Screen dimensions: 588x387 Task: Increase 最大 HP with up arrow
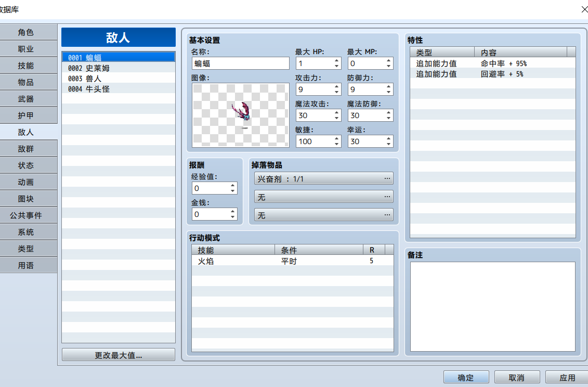tap(337, 60)
